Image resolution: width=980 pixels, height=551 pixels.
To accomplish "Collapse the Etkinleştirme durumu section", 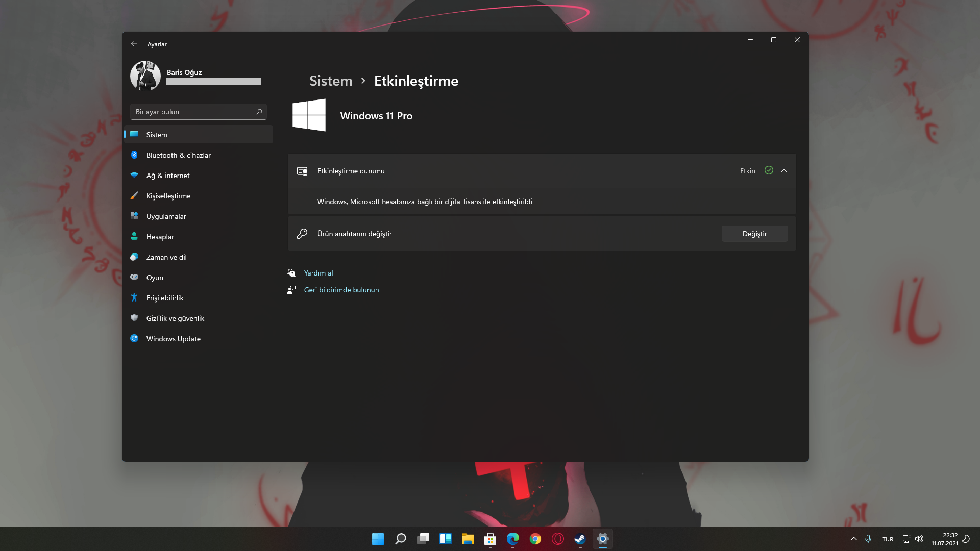I will click(x=784, y=171).
